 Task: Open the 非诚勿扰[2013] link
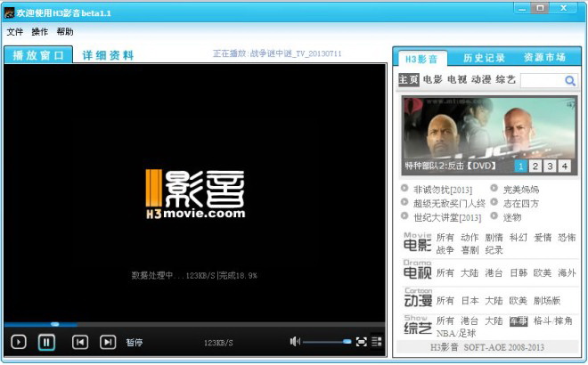point(443,190)
